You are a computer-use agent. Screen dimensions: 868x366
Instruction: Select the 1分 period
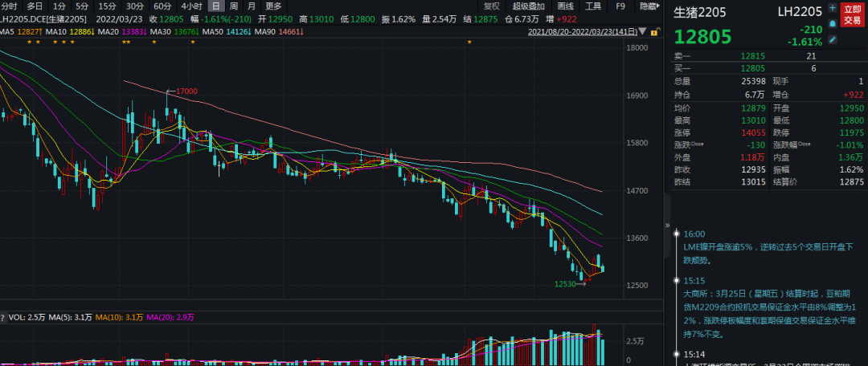click(x=59, y=6)
